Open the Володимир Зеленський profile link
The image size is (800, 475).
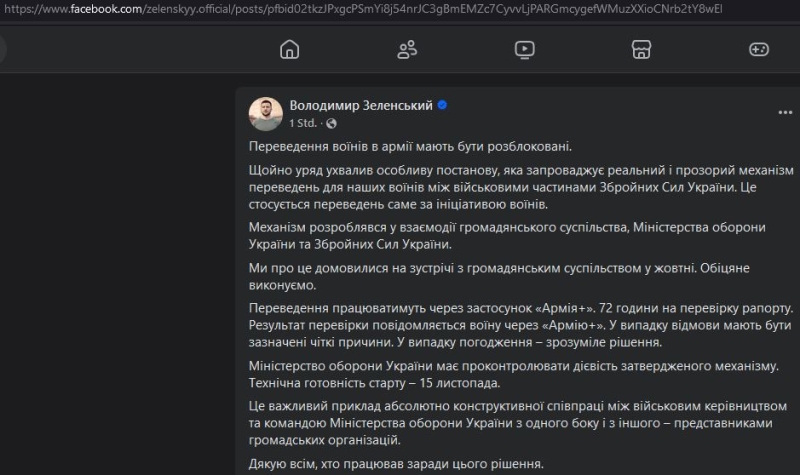click(360, 105)
